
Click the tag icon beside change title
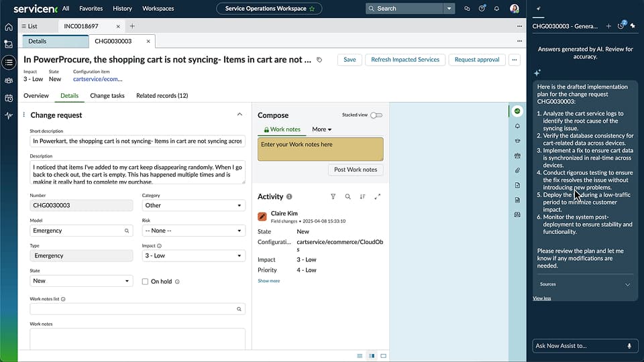point(319,60)
